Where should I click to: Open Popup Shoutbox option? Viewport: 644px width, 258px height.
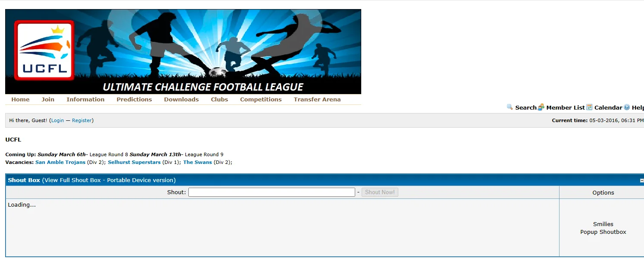point(603,232)
